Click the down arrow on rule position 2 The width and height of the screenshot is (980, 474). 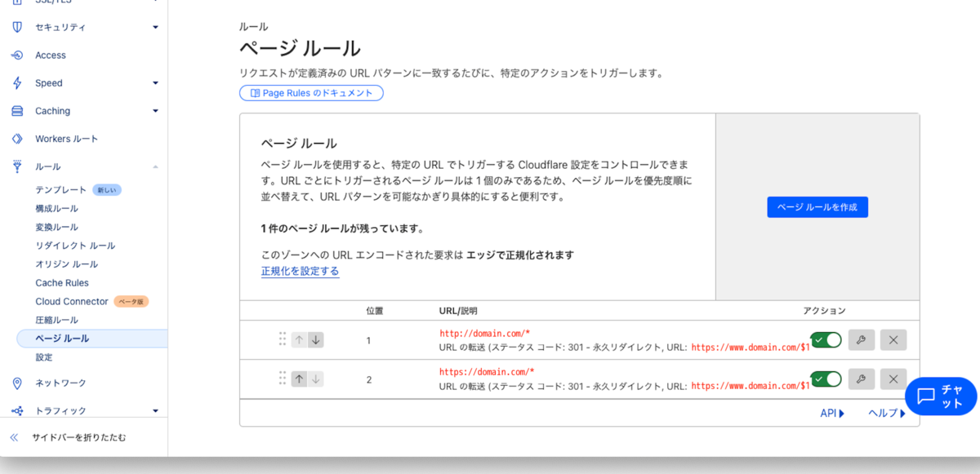point(316,379)
